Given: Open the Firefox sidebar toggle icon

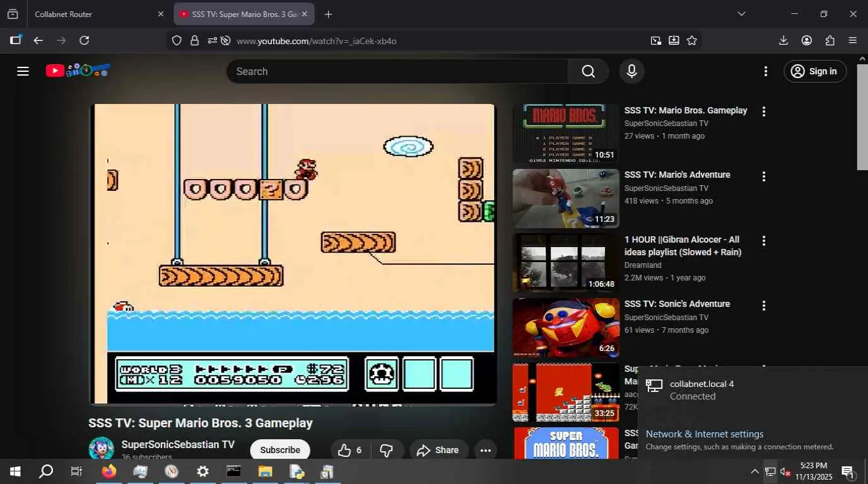Looking at the screenshot, I should click(15, 40).
